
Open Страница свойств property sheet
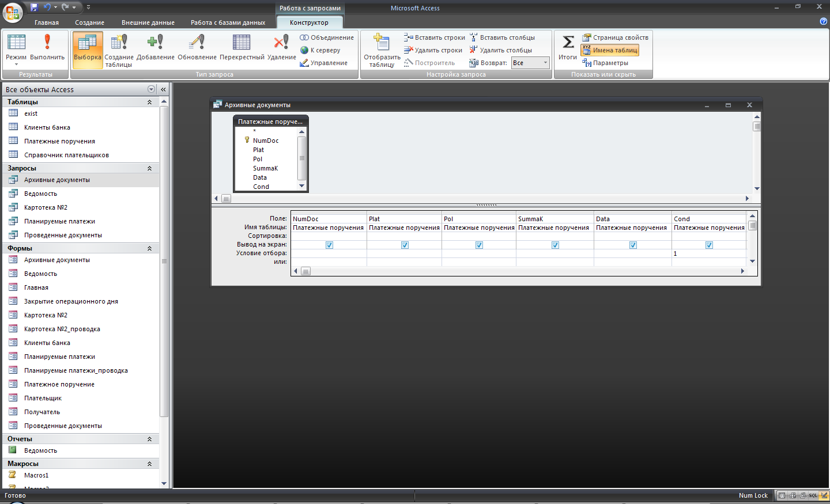click(615, 37)
